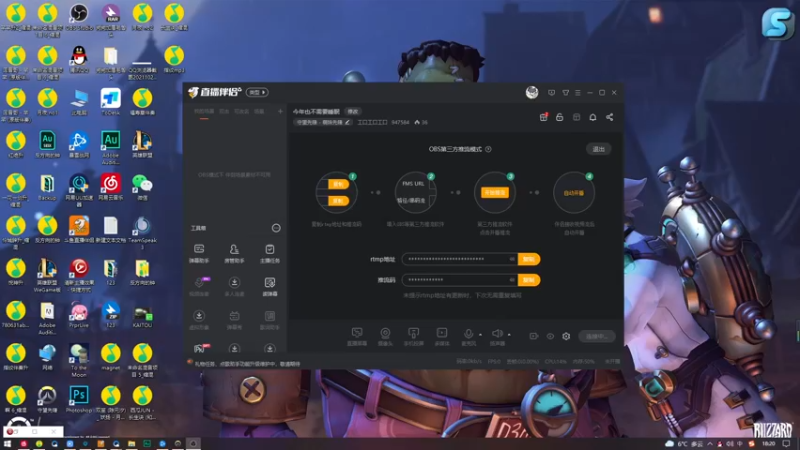This screenshot has height=450, width=800.
Task: Click 修改 to edit stream title
Action: click(x=353, y=112)
